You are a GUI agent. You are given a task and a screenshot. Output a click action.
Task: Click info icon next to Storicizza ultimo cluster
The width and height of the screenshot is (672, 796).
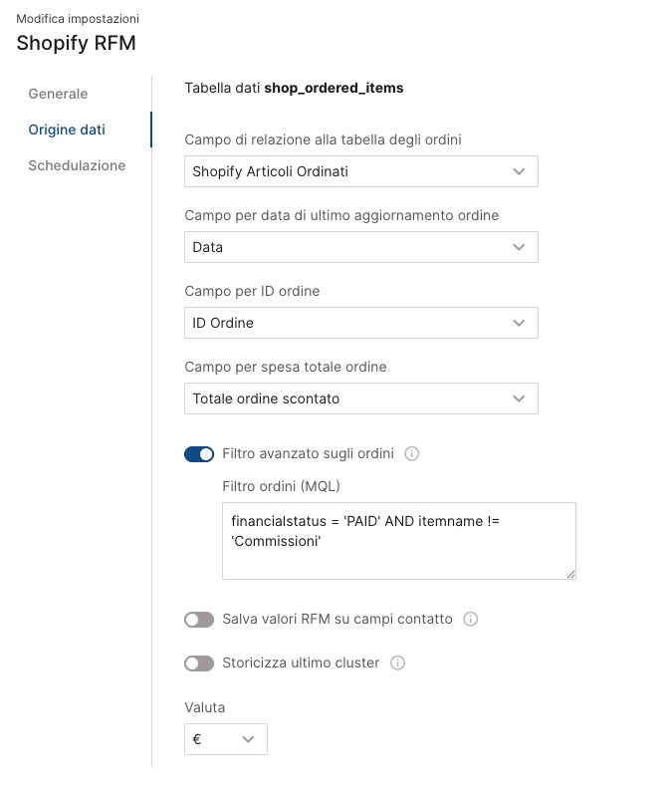click(x=397, y=663)
